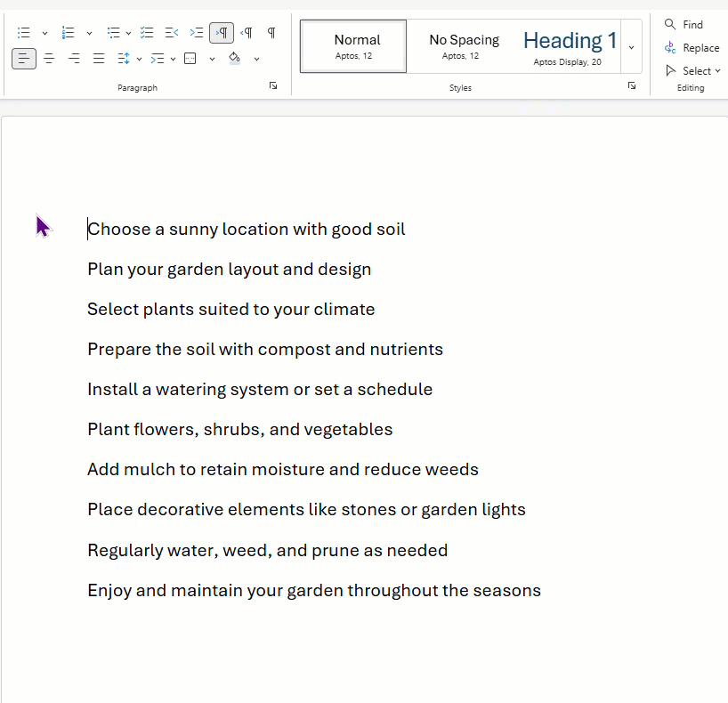The width and height of the screenshot is (728, 703).
Task: Open the Styles pane dialog launcher
Action: (x=632, y=86)
